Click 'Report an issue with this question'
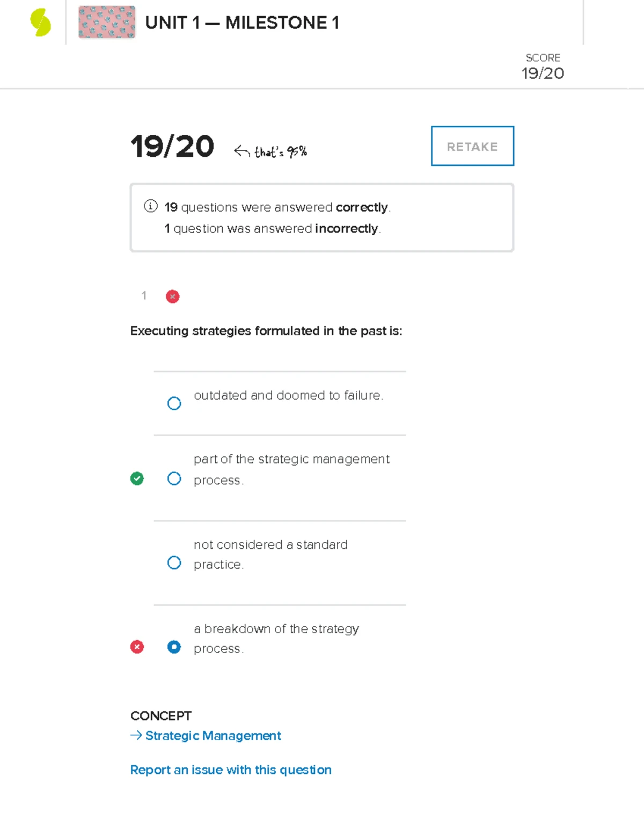Viewport: 644px width, 834px height. 230,770
